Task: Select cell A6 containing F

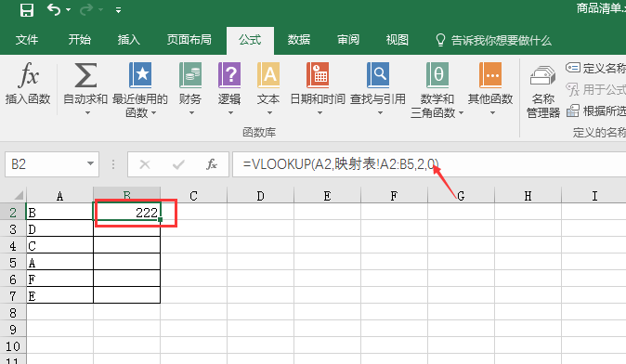Action: click(59, 279)
